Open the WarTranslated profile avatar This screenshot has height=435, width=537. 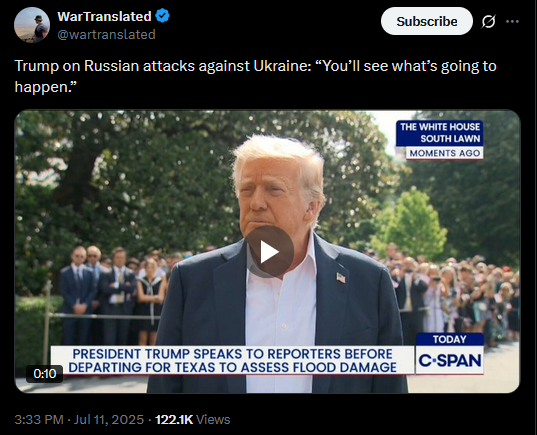click(x=32, y=25)
